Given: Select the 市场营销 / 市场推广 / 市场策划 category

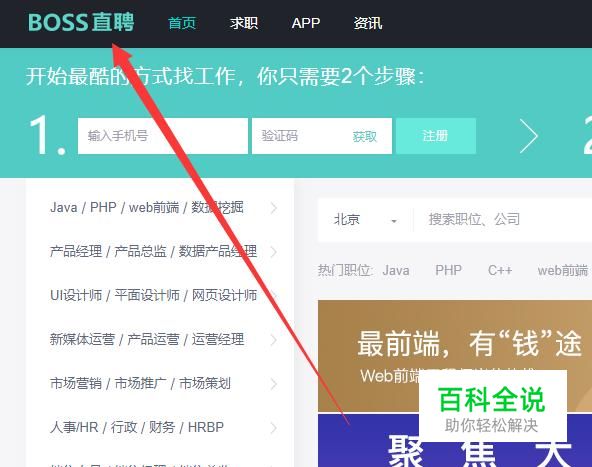Looking at the screenshot, I should click(x=140, y=384).
